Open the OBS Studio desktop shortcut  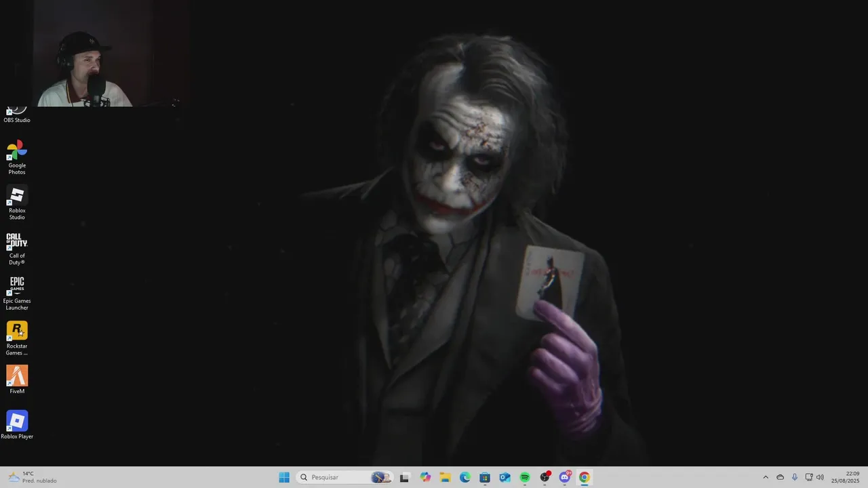17,115
